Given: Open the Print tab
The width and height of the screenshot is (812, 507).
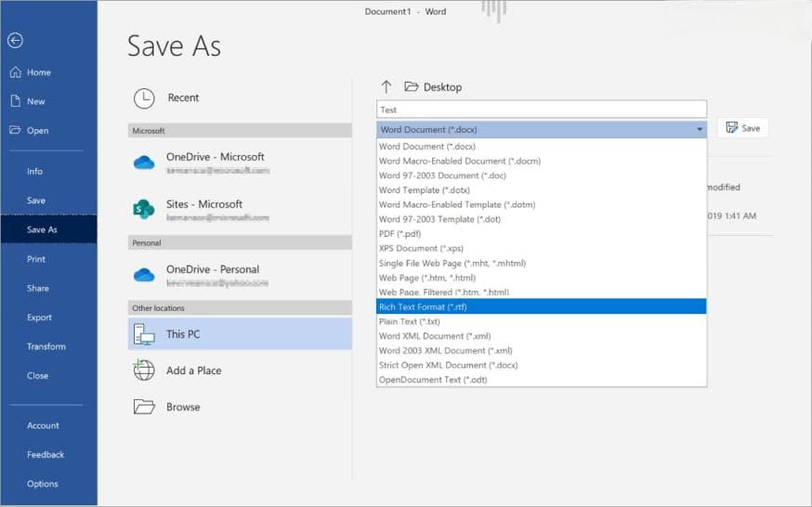Looking at the screenshot, I should [48, 259].
